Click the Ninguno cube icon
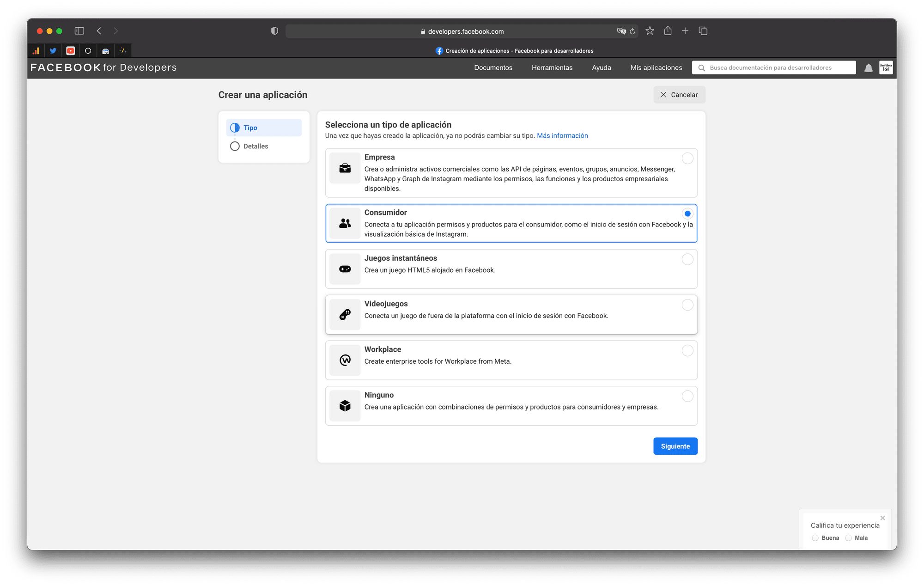The image size is (924, 586). point(345,406)
